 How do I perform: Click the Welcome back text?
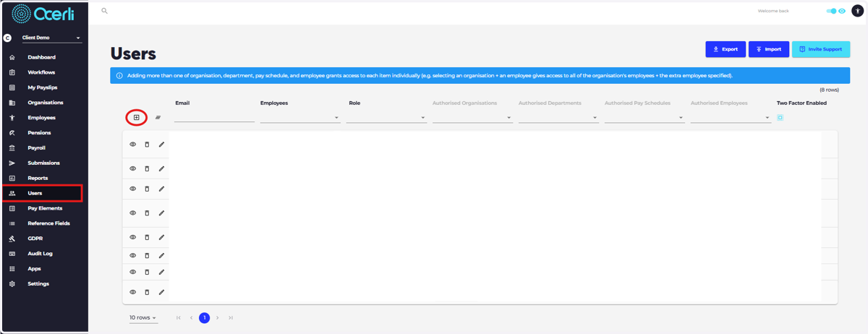(773, 12)
